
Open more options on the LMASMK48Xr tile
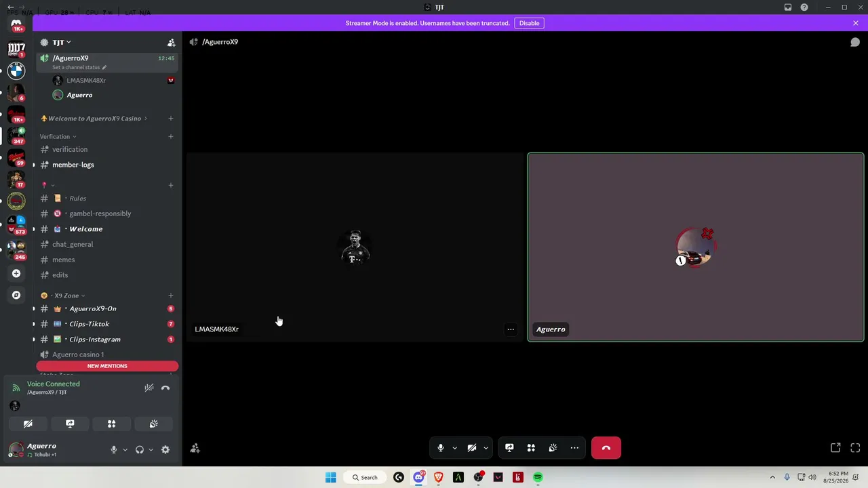point(511,329)
